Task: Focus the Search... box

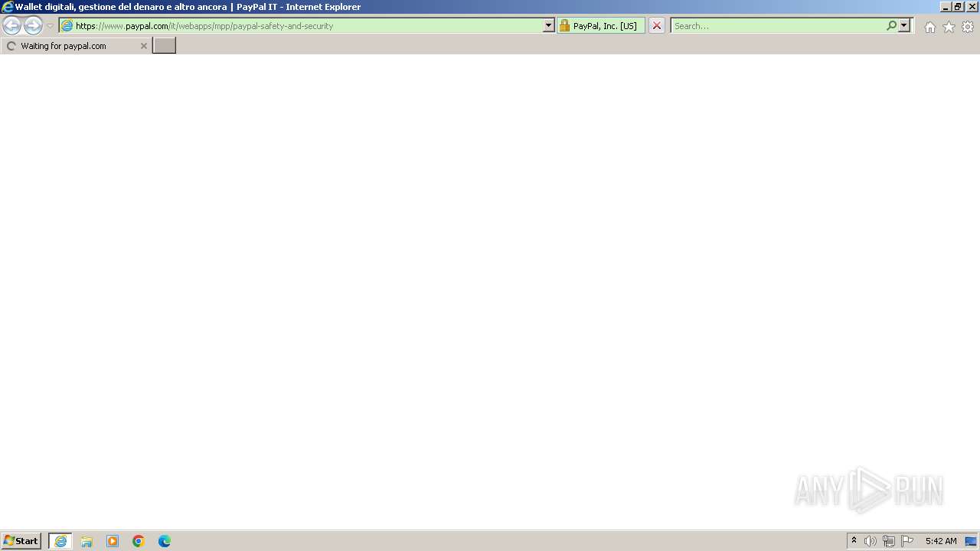Action: click(778, 25)
